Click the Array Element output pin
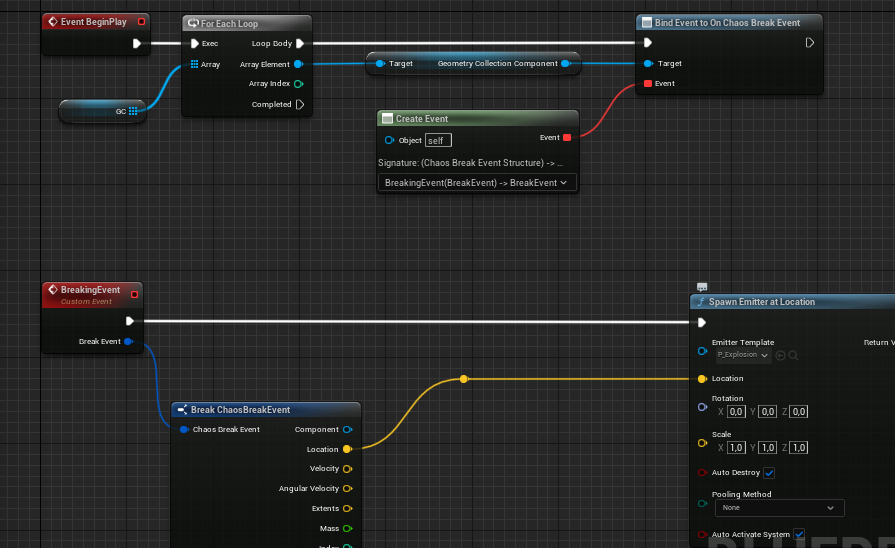 coord(298,65)
